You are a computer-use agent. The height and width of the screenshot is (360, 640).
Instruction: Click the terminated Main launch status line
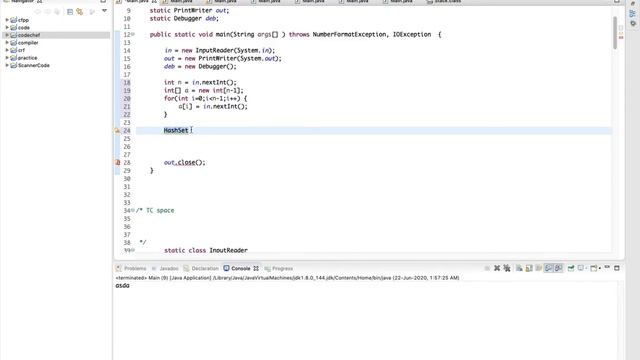287,278
